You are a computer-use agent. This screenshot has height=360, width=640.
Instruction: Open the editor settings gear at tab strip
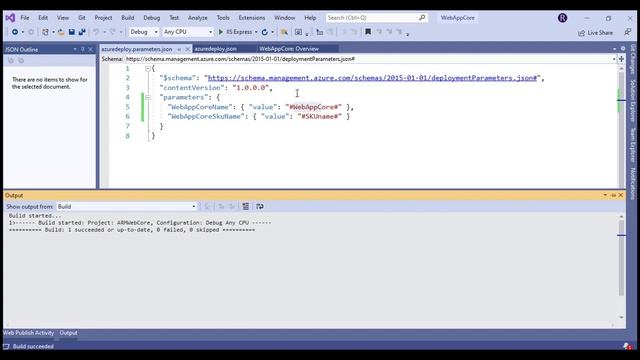(x=623, y=49)
